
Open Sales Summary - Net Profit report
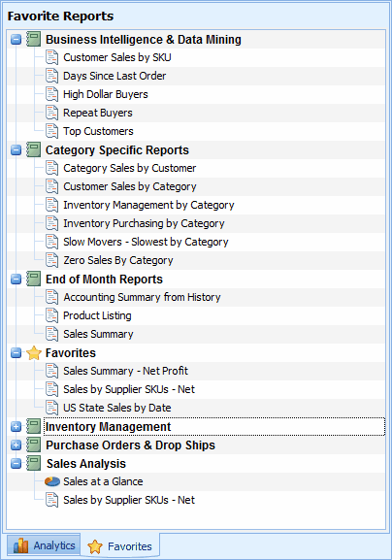[x=126, y=371]
